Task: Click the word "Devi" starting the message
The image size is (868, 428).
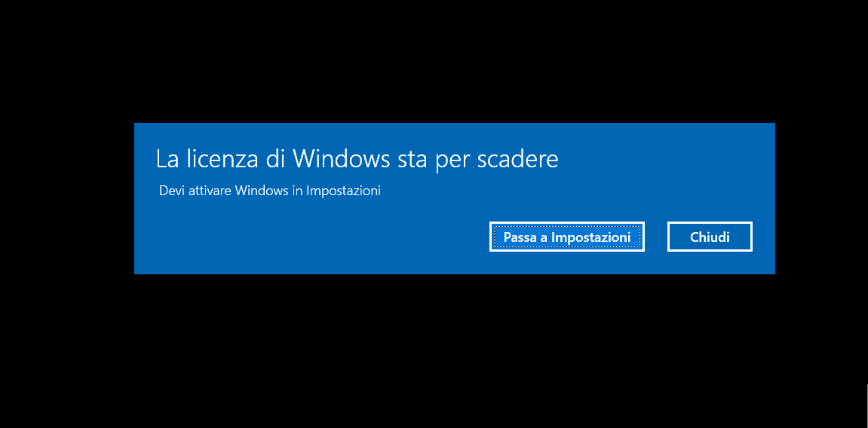Action: coord(170,191)
